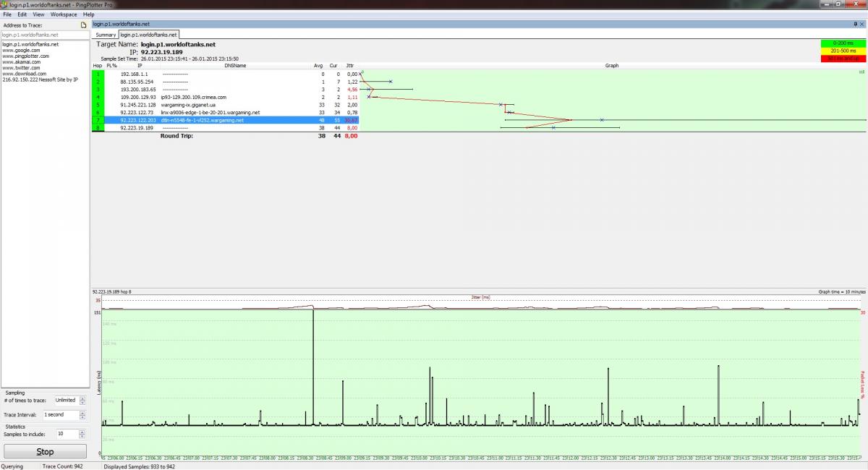Click the green hop 5 indicator
This screenshot has width=868, height=470.
coord(98,105)
